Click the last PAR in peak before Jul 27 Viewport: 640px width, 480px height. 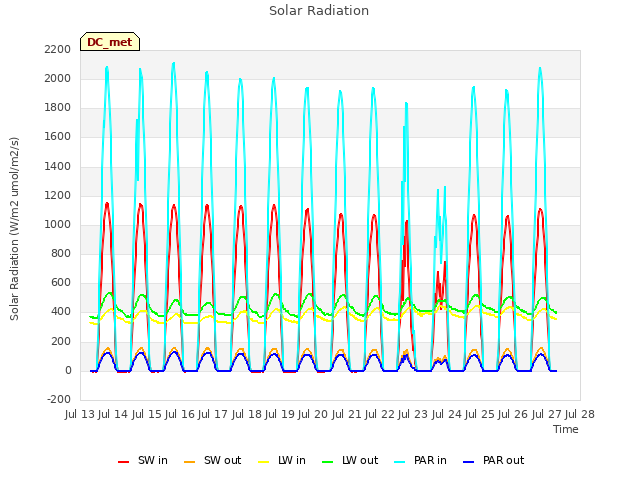pos(540,69)
